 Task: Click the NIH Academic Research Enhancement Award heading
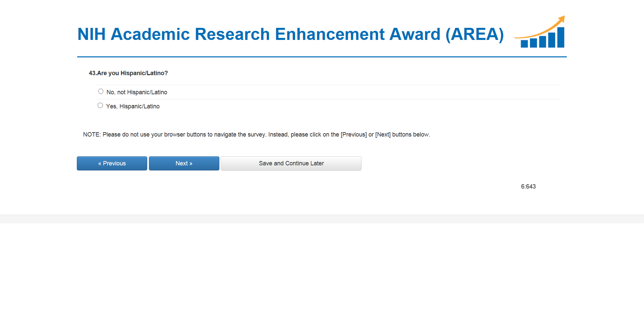290,34
